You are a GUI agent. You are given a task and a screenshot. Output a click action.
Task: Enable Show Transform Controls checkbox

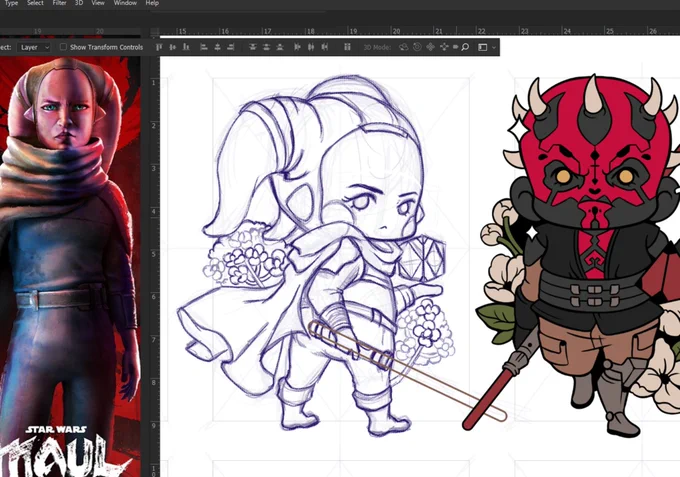[x=63, y=47]
